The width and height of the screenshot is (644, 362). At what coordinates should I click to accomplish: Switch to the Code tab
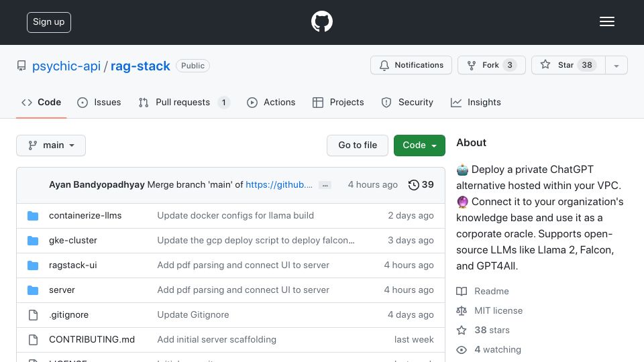coord(41,102)
